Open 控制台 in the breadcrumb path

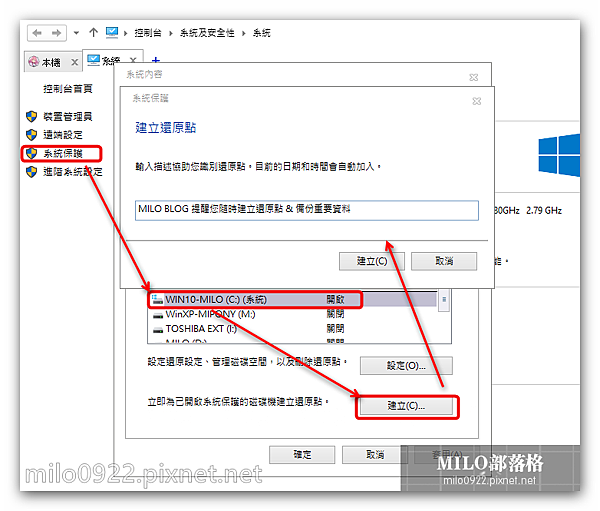point(148,33)
